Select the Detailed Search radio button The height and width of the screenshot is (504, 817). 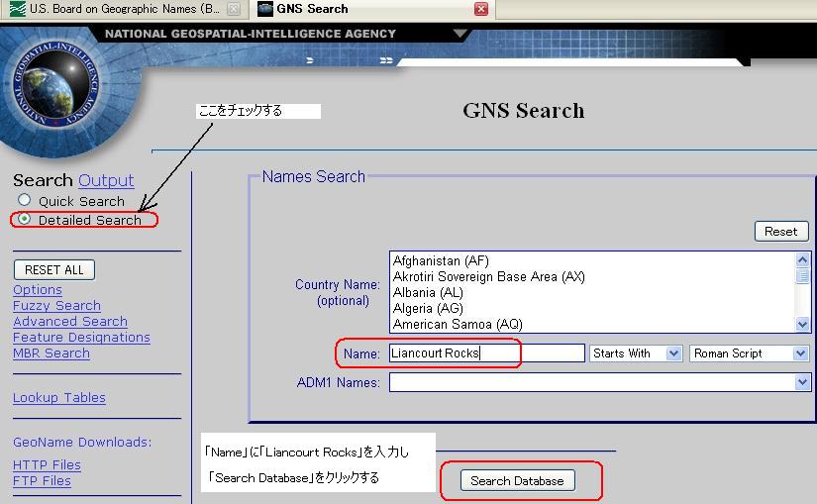[x=24, y=219]
